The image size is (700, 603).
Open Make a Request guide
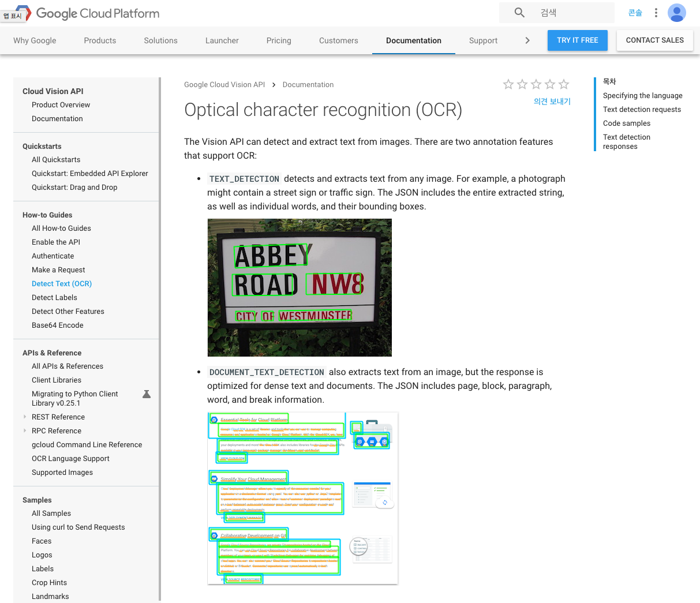[58, 270]
